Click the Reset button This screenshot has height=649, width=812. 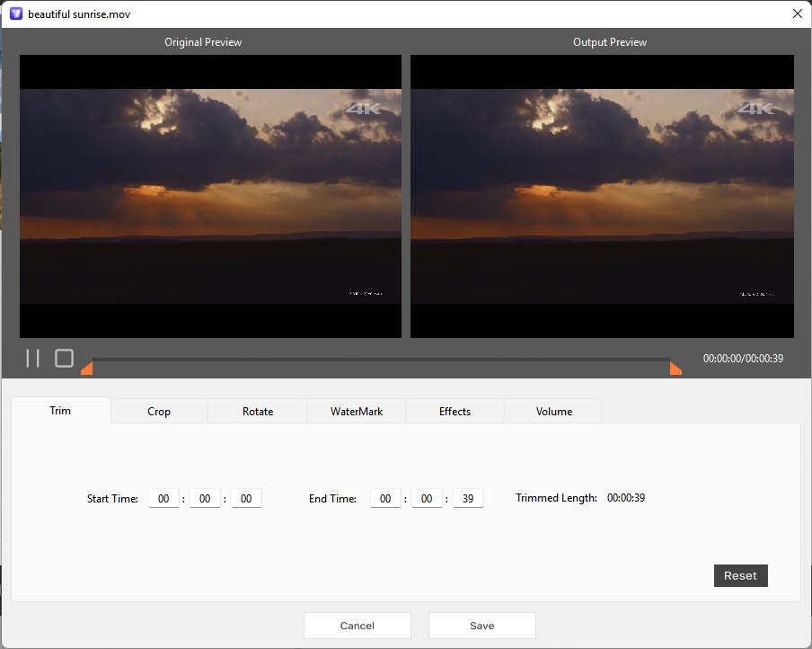click(740, 575)
